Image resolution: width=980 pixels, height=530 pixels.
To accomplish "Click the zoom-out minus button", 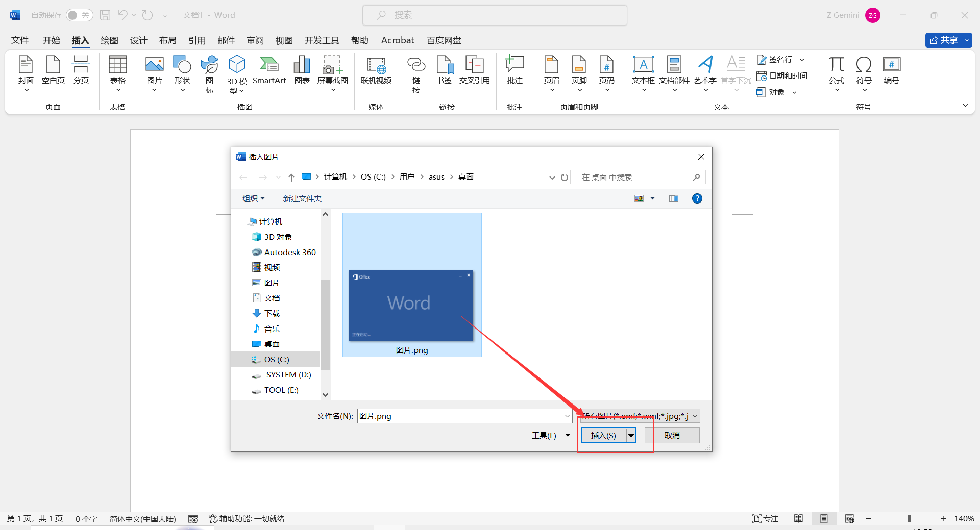I will pos(868,518).
